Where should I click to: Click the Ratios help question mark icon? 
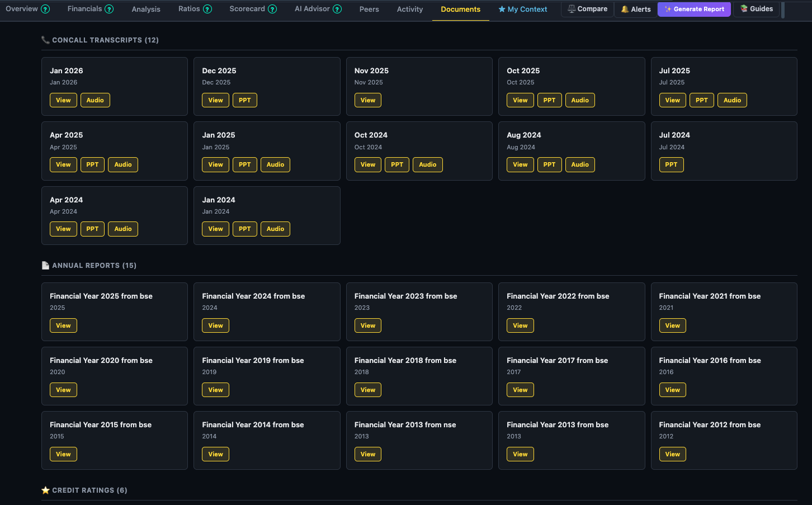point(206,9)
